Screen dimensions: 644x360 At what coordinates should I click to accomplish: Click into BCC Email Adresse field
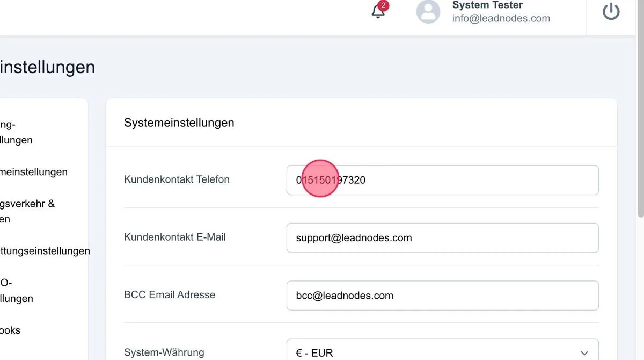[x=443, y=296]
